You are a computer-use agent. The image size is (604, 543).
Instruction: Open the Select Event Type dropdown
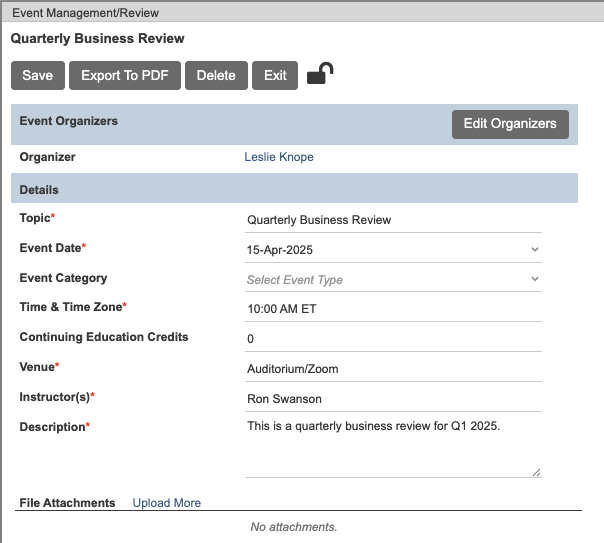coord(393,280)
